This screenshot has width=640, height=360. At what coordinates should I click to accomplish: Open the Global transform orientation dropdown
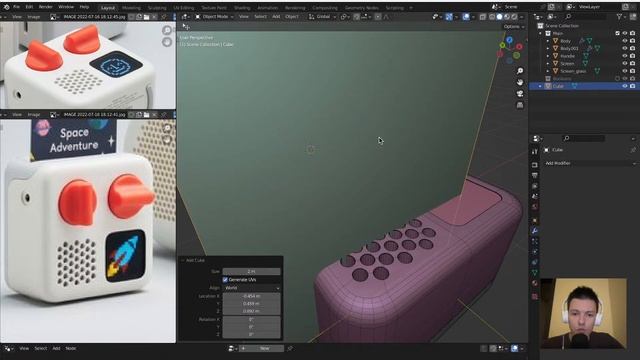click(322, 17)
